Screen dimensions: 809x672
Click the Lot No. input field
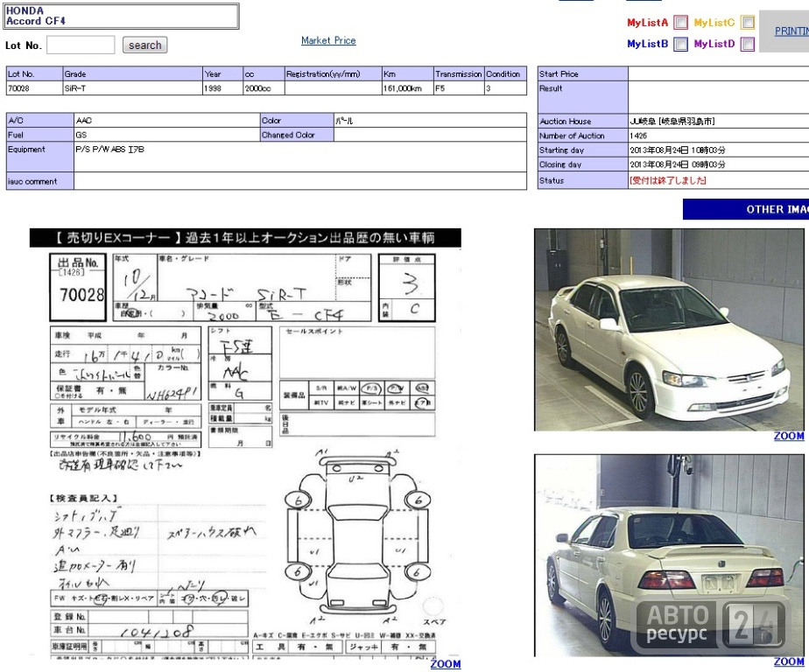[81, 45]
